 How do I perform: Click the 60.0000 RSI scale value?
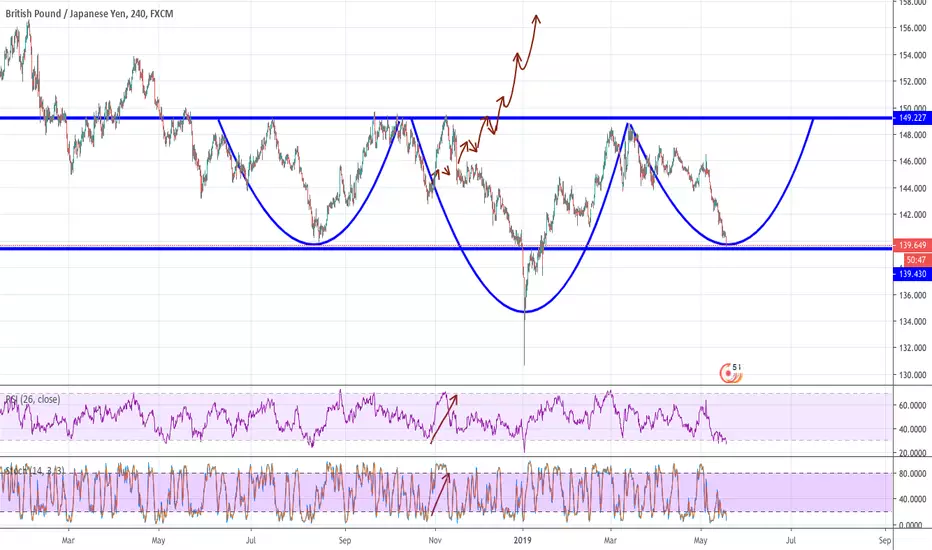pos(912,406)
